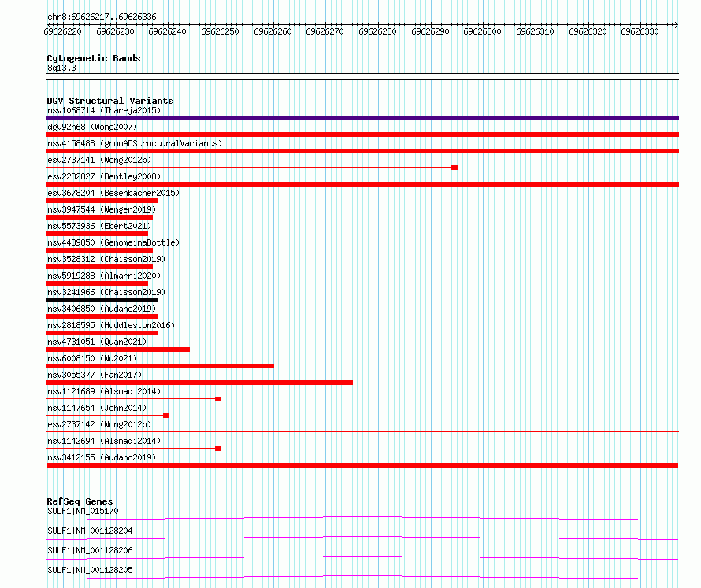701x588 pixels.
Task: Select the nsv3947544 (Wenger2019) label
Action: pos(102,209)
